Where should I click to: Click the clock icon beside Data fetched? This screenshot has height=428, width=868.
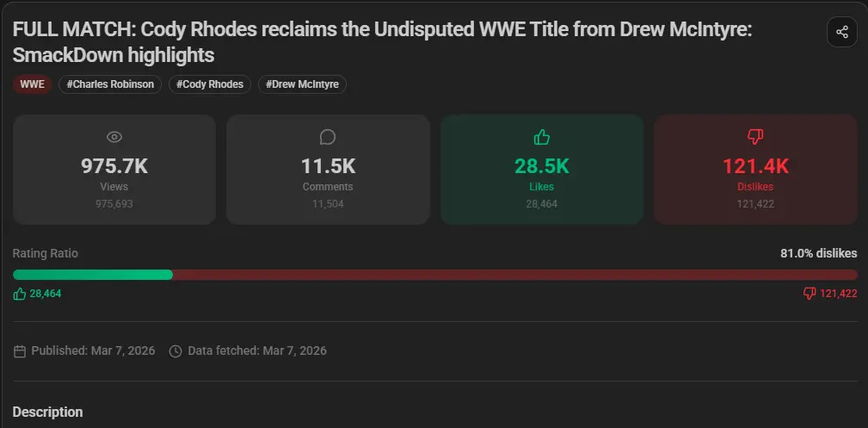tap(175, 351)
